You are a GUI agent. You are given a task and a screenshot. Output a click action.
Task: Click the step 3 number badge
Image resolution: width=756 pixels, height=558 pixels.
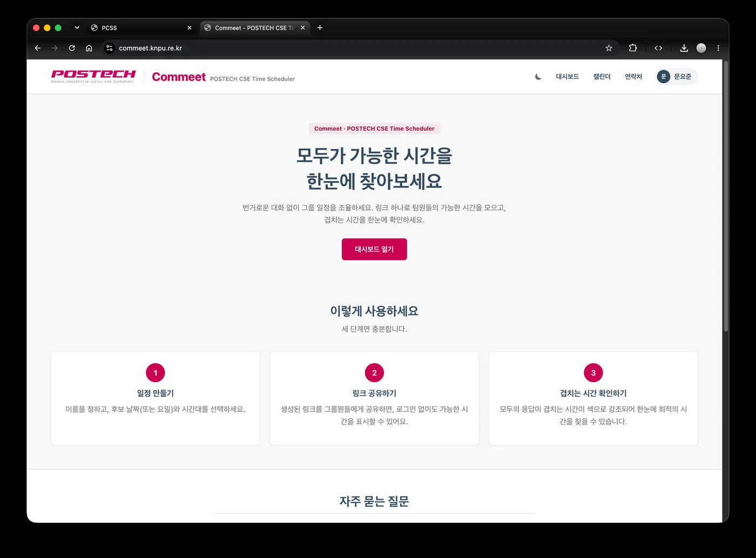593,373
